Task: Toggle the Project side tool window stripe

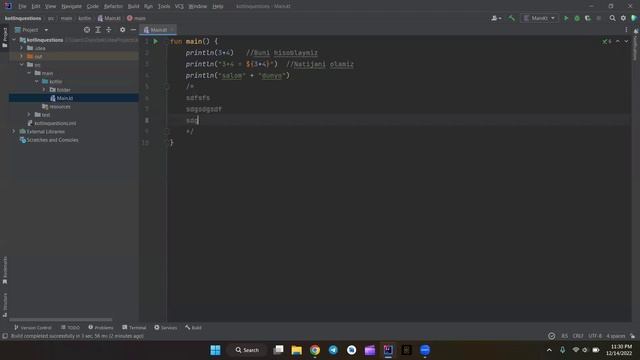Action: point(5,37)
